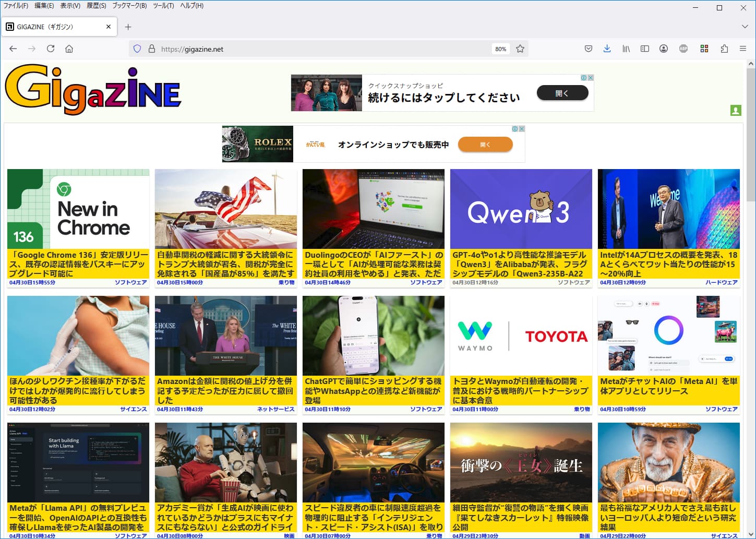Go back to the previous page
Image resolution: width=756 pixels, height=539 pixels.
click(x=13, y=49)
